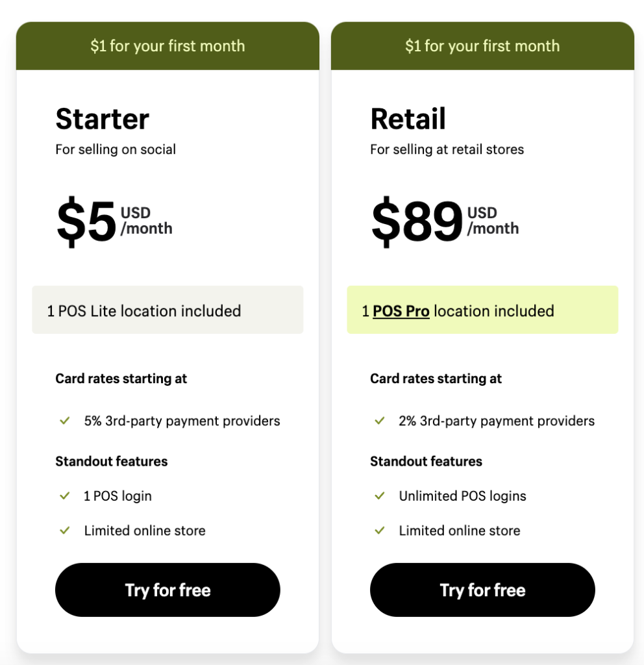Click the checkmark beside Limited online store on Retail
This screenshot has height=665, width=644.
click(x=379, y=531)
